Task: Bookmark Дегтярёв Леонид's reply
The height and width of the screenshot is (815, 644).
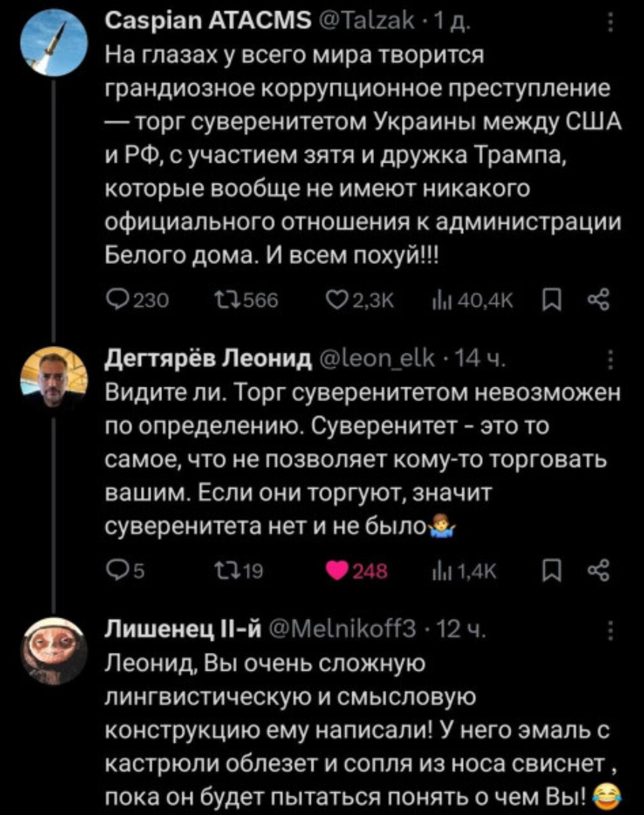Action: (551, 570)
